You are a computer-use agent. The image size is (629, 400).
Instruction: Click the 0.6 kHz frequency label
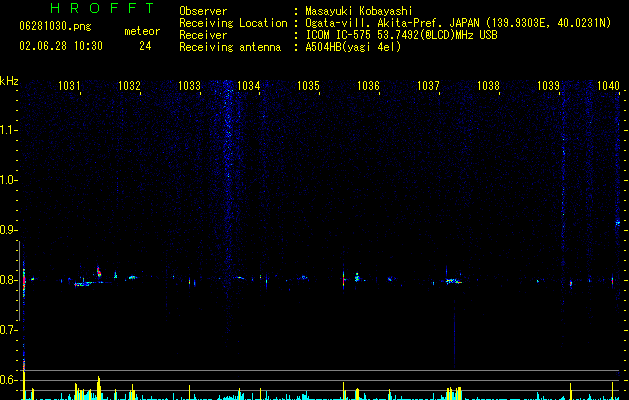(x=8, y=380)
